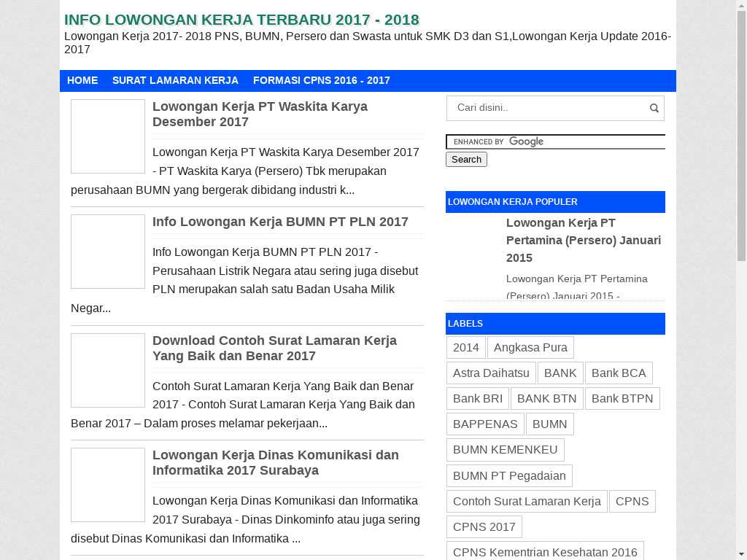Select the Bank BCA label
This screenshot has height=560, width=747.
[x=619, y=373]
